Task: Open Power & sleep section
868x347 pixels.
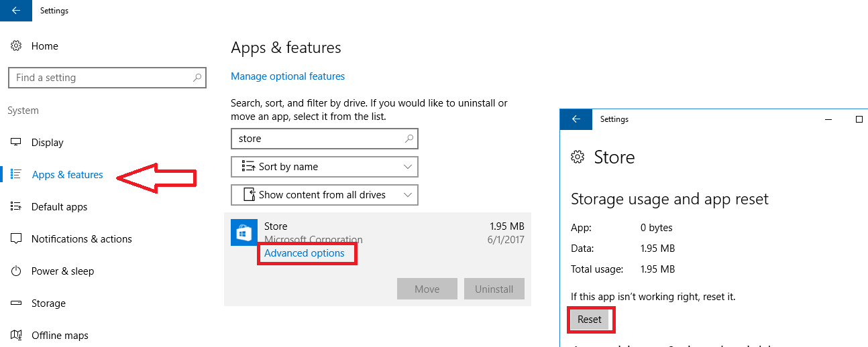Action: click(62, 271)
